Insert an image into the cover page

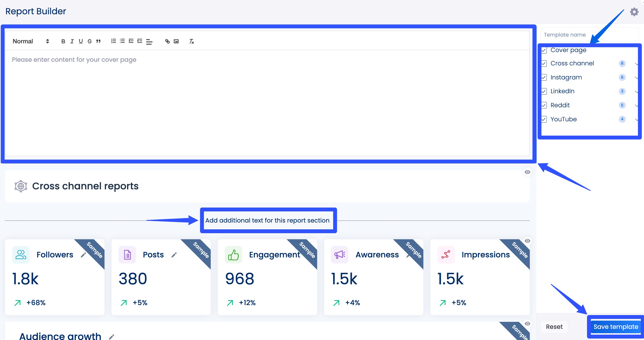[x=176, y=41]
